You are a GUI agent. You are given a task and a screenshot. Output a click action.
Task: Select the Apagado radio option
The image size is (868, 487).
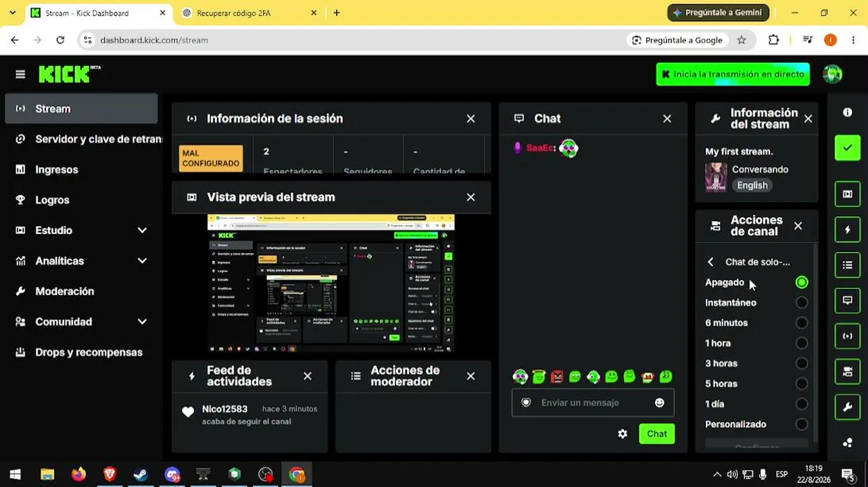[802, 283]
